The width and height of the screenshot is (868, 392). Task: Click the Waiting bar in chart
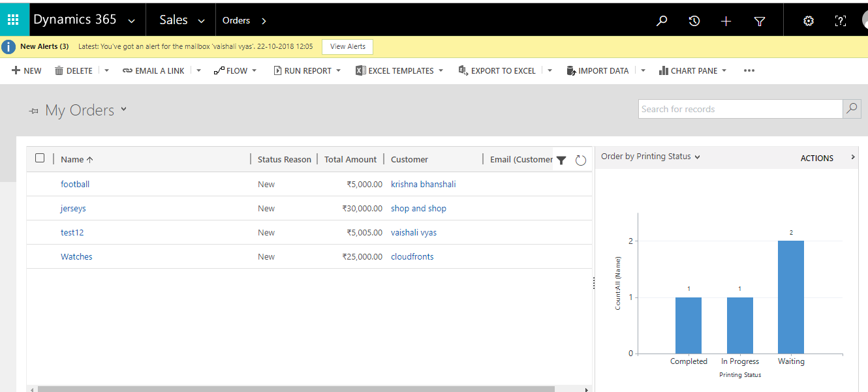791,297
